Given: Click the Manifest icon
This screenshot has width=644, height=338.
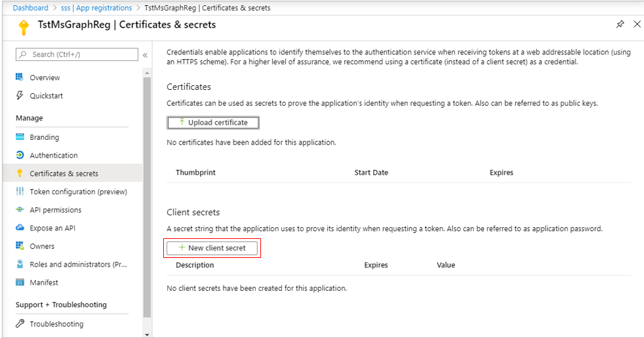Looking at the screenshot, I should pyautogui.click(x=20, y=282).
